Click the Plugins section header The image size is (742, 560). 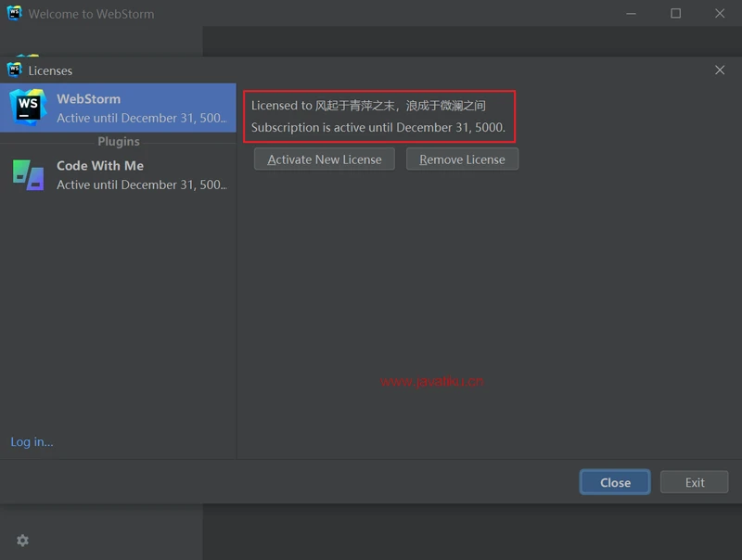(x=119, y=142)
